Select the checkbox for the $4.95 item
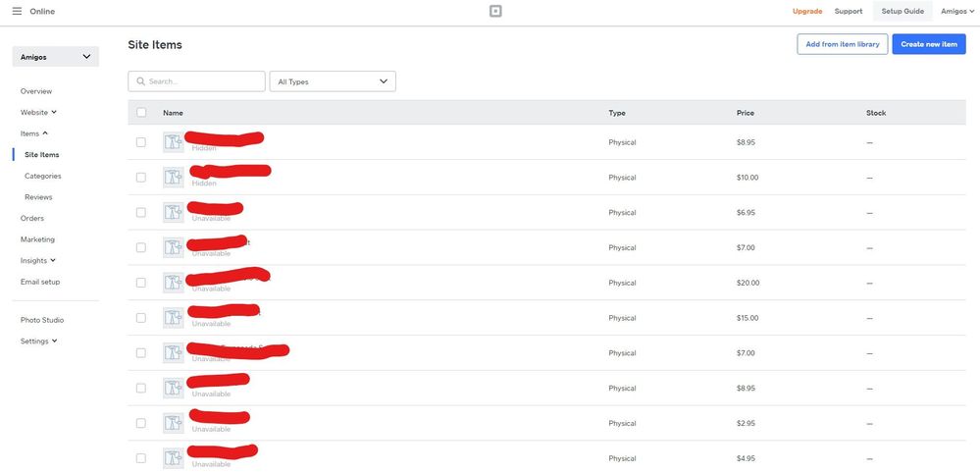Image resolution: width=980 pixels, height=473 pixels. click(141, 458)
